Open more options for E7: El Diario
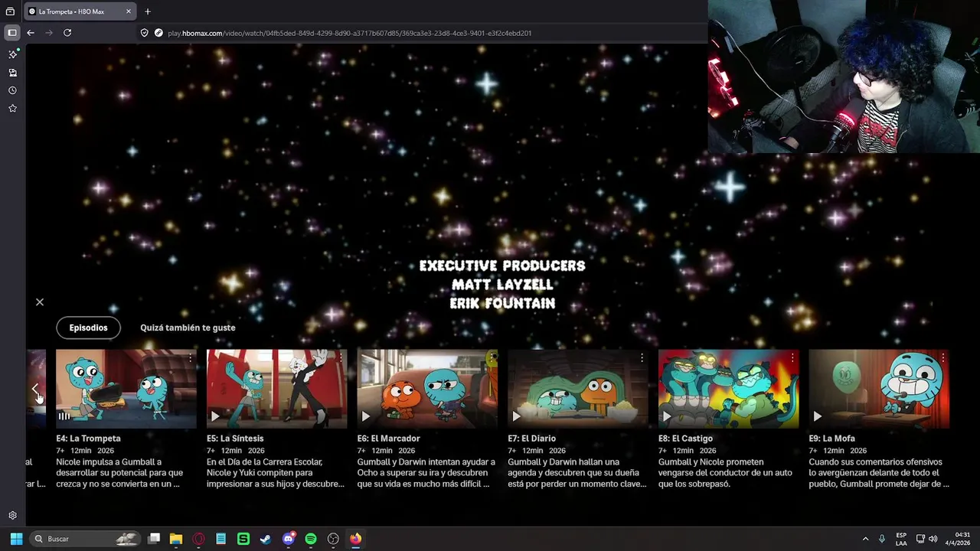 pos(642,358)
